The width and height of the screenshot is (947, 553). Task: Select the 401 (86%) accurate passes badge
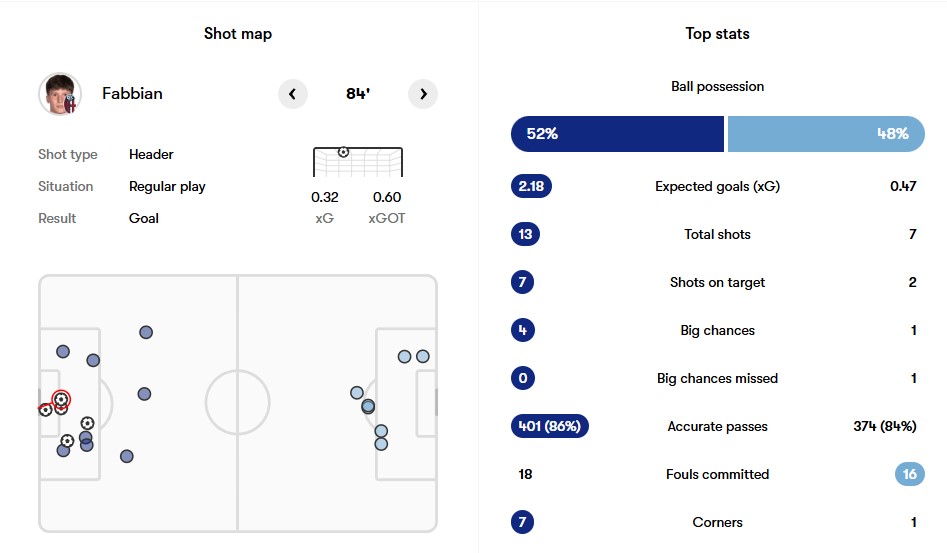550,426
